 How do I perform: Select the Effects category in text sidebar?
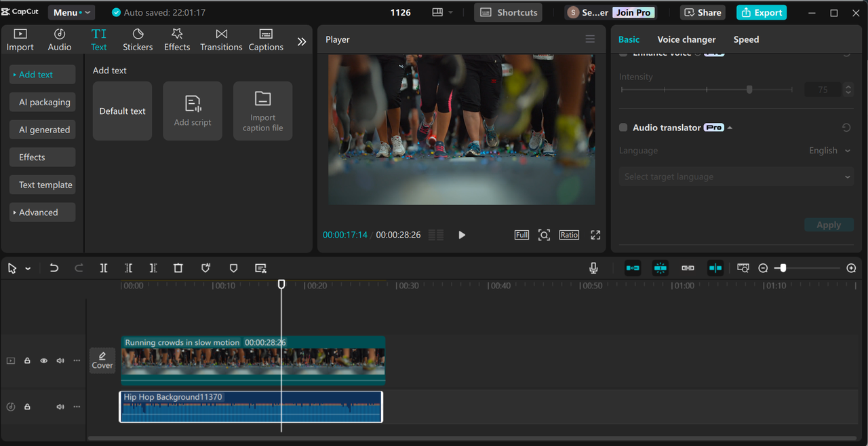click(x=42, y=157)
